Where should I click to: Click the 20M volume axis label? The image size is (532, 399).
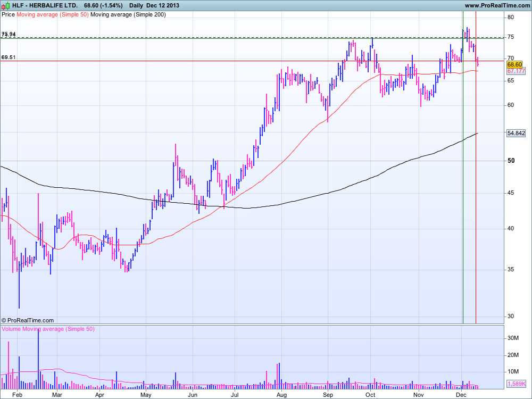[x=513, y=355]
